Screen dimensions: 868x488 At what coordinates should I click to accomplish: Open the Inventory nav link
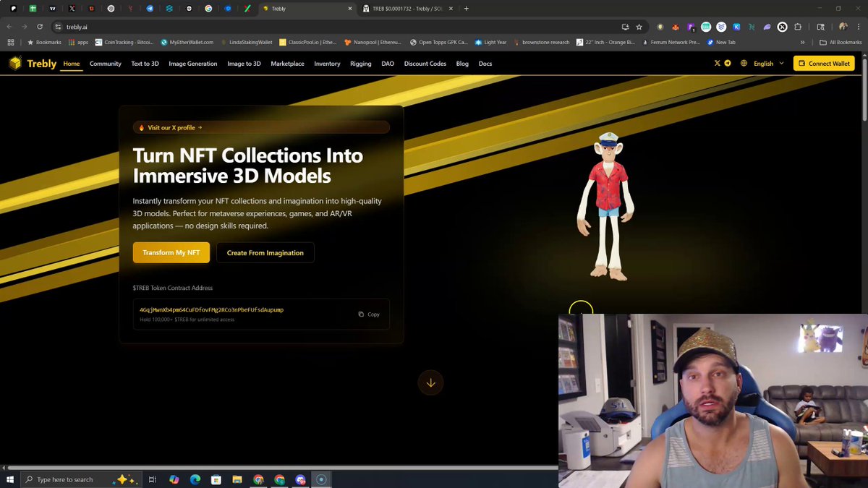point(327,64)
